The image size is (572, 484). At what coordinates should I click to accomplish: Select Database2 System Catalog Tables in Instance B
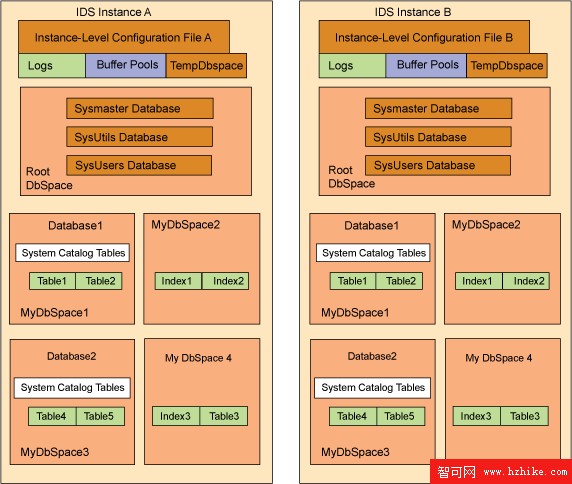tap(372, 387)
